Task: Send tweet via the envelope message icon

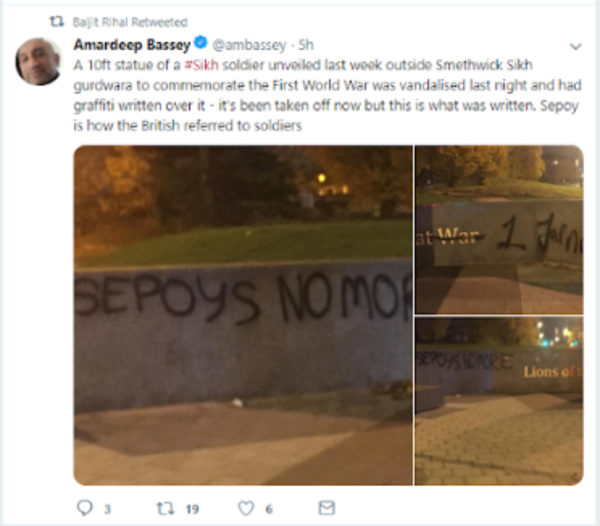Action: (327, 508)
